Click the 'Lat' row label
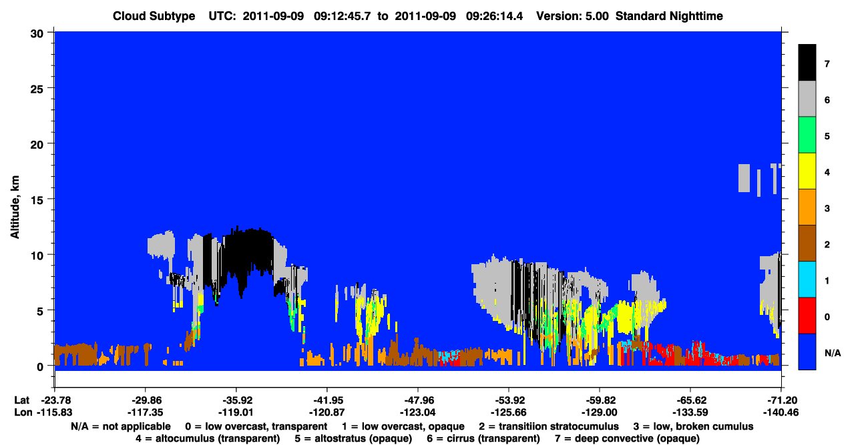Viewport: 868px width, 445px height. click(x=21, y=400)
